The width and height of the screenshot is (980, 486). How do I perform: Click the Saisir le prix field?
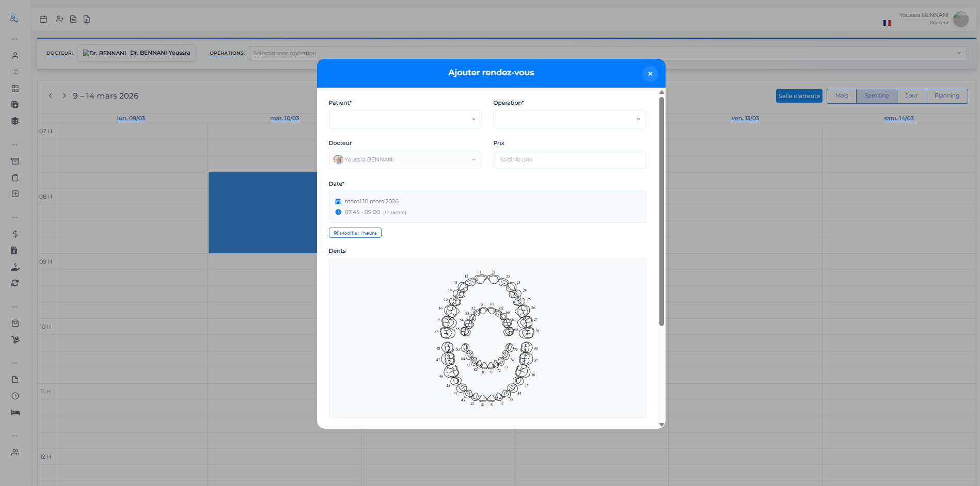tap(569, 160)
